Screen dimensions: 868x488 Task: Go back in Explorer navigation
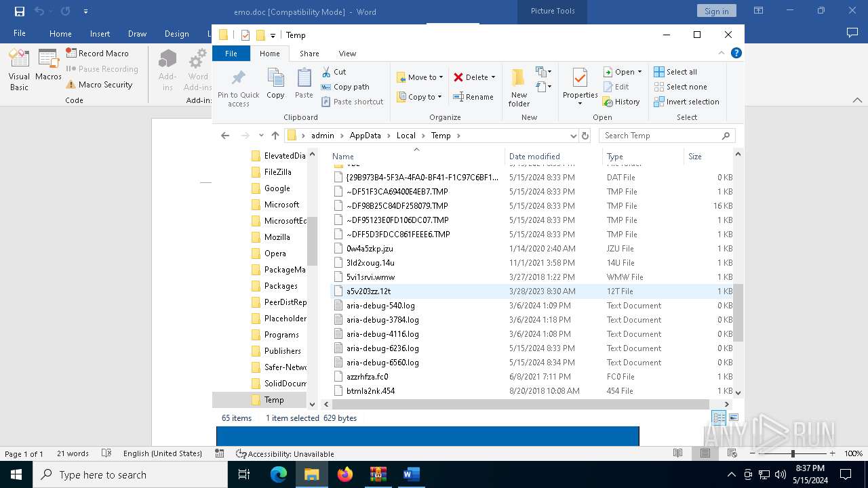point(225,136)
